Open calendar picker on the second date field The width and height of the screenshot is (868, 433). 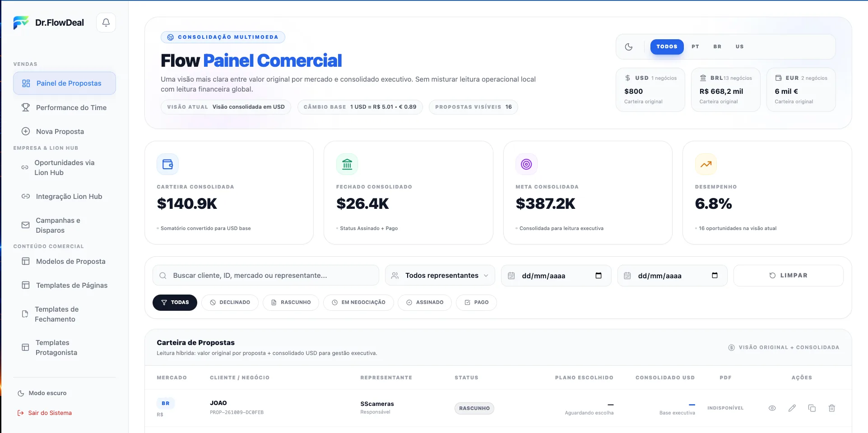tap(715, 276)
